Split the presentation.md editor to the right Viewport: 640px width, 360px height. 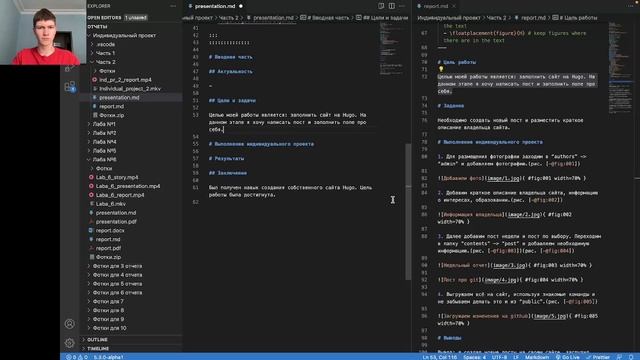(391, 6)
